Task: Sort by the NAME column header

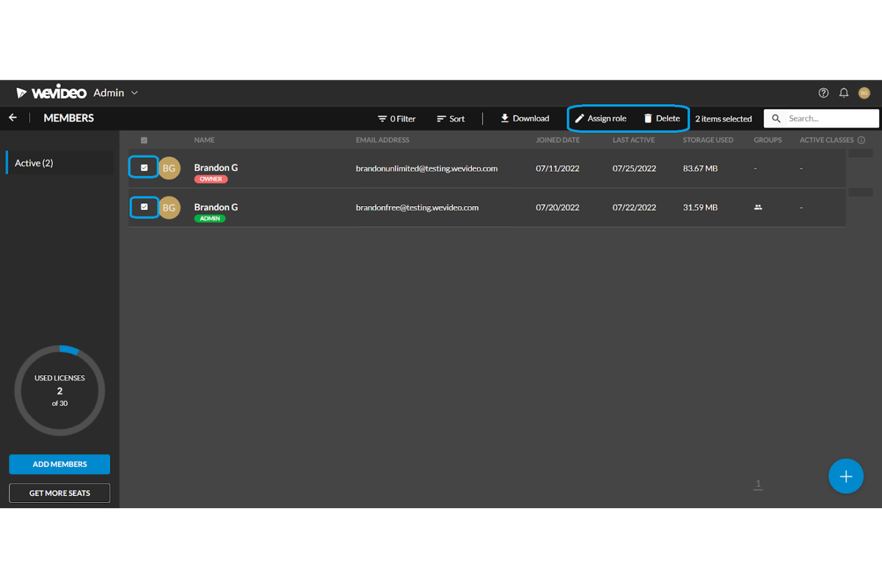Action: [x=204, y=140]
